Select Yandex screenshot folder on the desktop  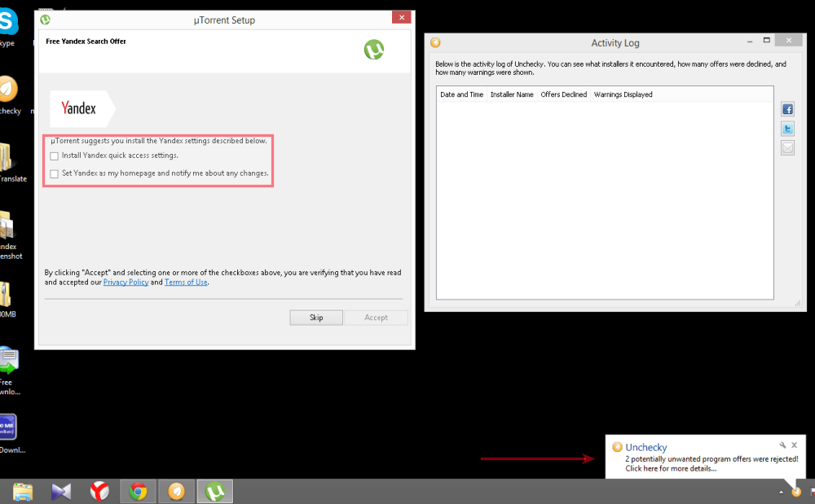click(x=9, y=236)
